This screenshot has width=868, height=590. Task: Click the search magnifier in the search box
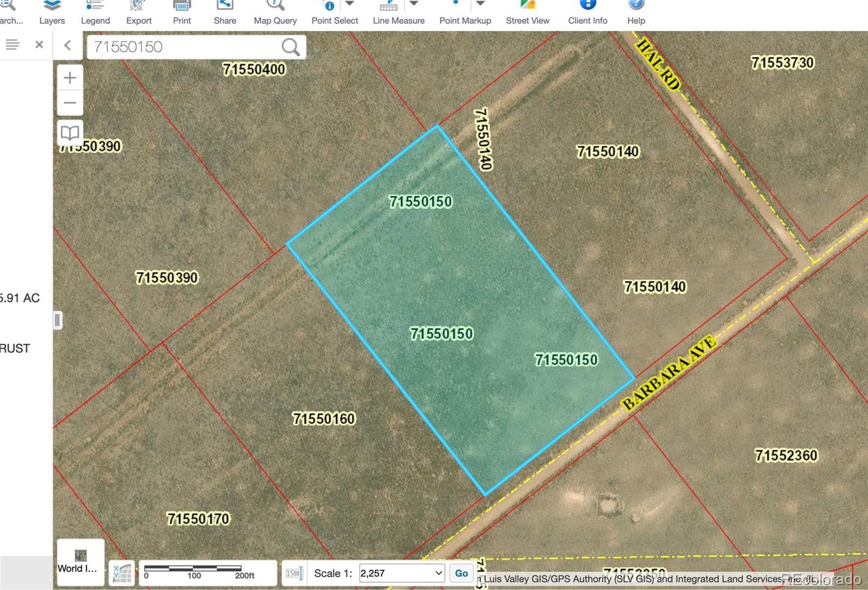(x=291, y=47)
